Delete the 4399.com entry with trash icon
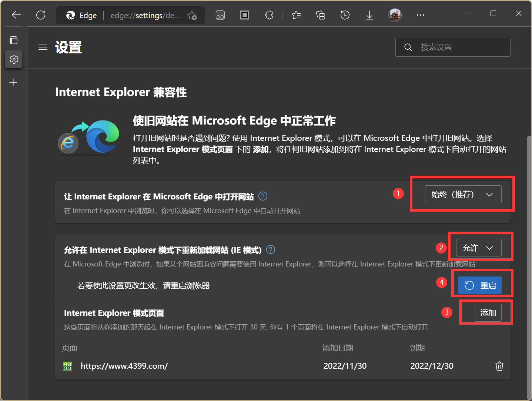Screen dimensions: 532x401 [x=499, y=366]
